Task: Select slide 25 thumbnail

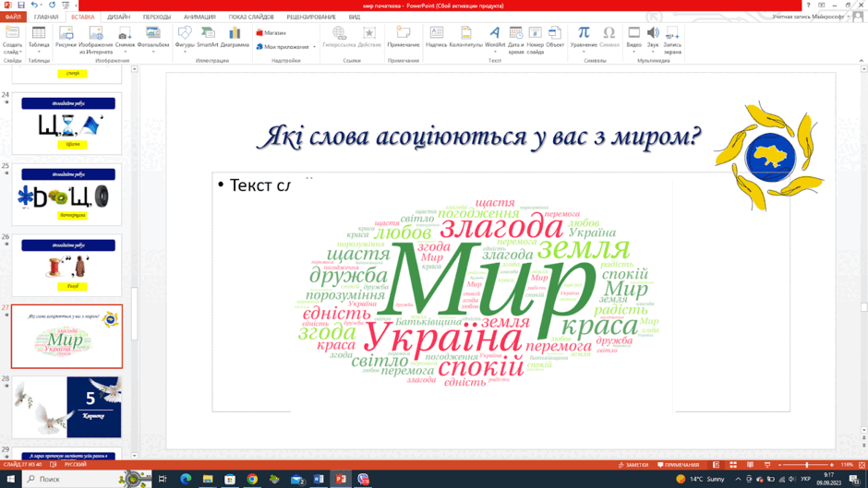Action: [67, 195]
